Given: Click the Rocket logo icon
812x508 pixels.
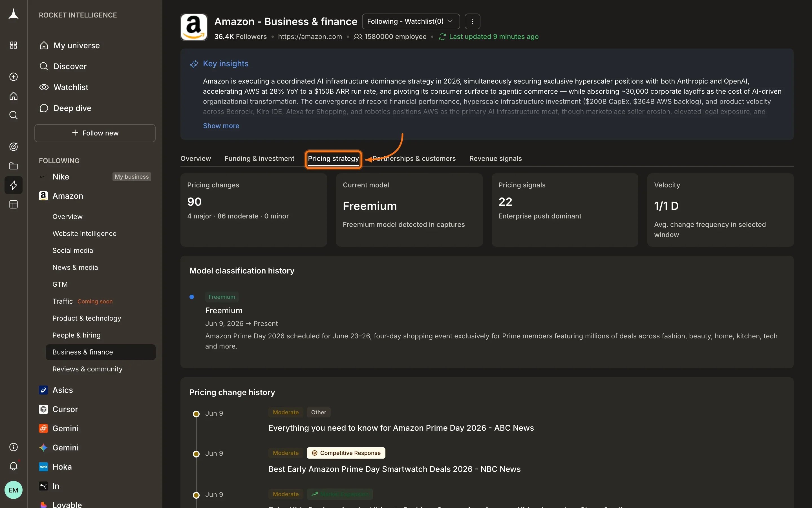Looking at the screenshot, I should click(14, 14).
